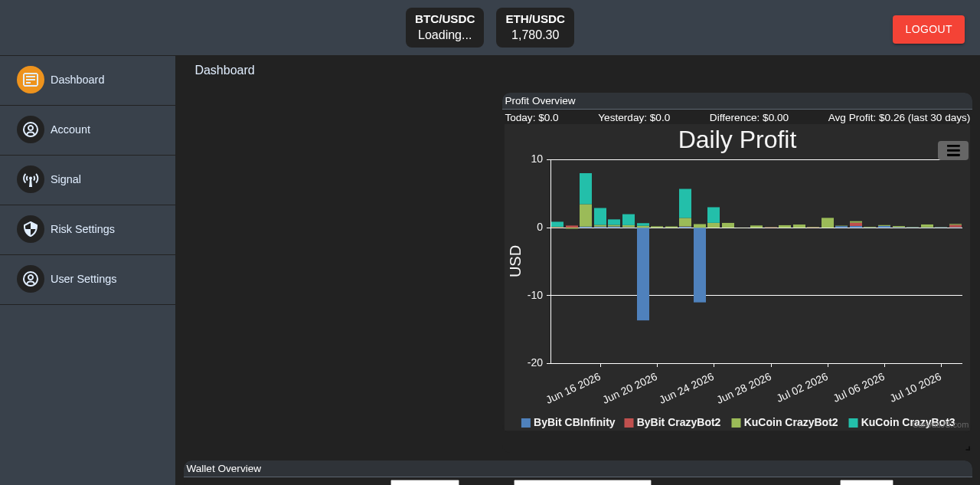Click the Account profile icon
The height and width of the screenshot is (485, 980).
[x=31, y=129]
